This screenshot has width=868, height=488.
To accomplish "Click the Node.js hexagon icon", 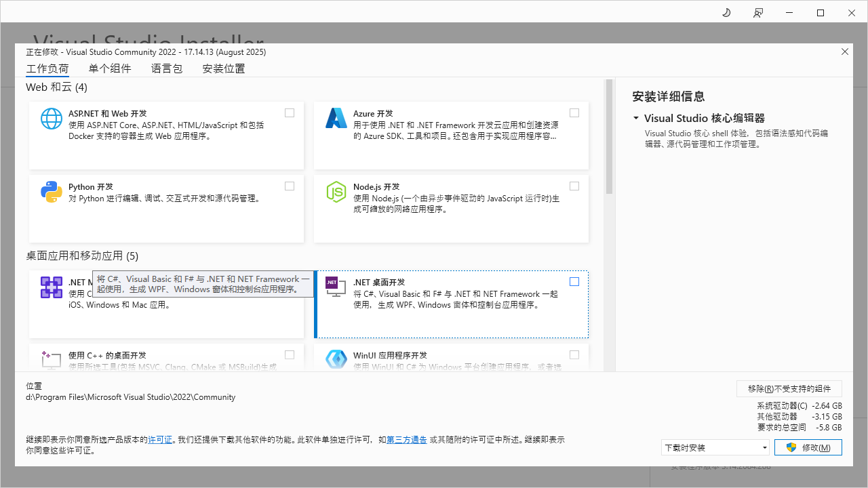I will pos(336,192).
